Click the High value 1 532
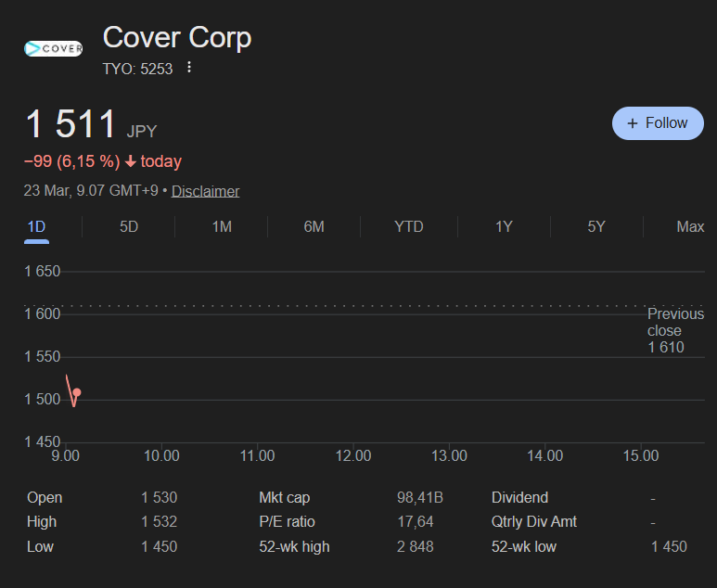The width and height of the screenshot is (717, 588). pyautogui.click(x=160, y=522)
